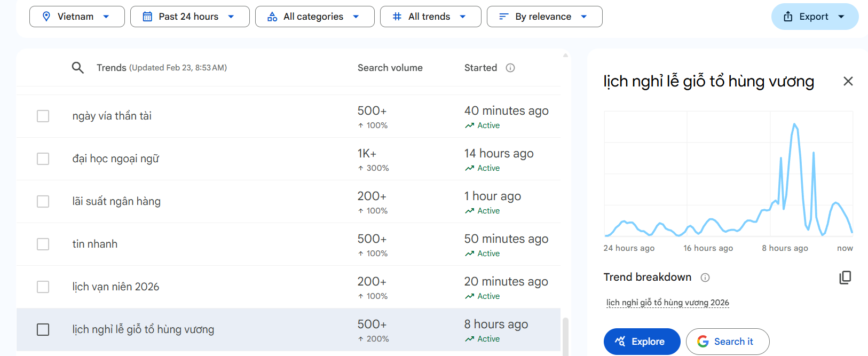
Task: Select the đại học ngoại ngữ checkbox
Action: coord(43,159)
